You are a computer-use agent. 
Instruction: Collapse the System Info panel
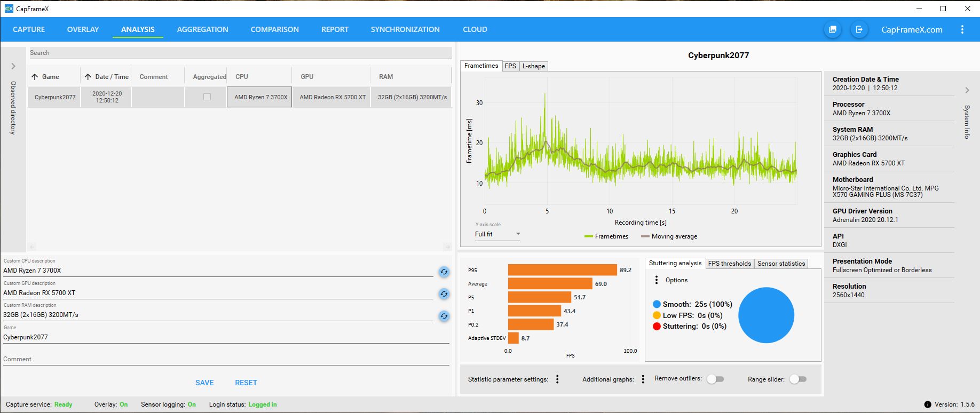pos(967,90)
